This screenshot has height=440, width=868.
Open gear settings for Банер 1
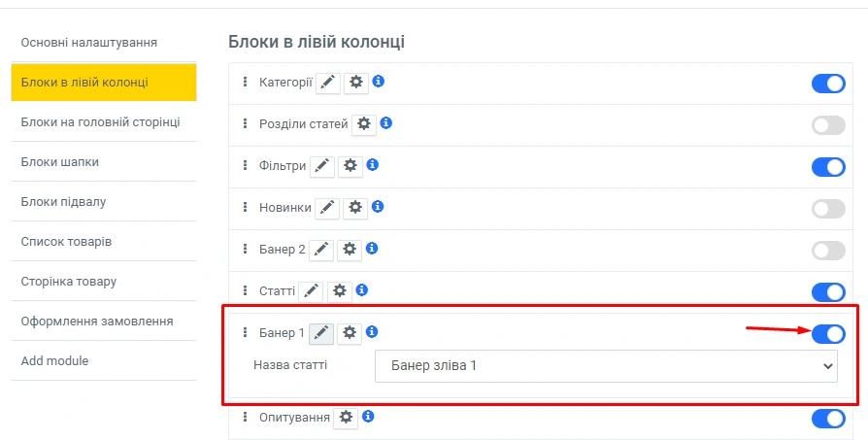(x=349, y=333)
